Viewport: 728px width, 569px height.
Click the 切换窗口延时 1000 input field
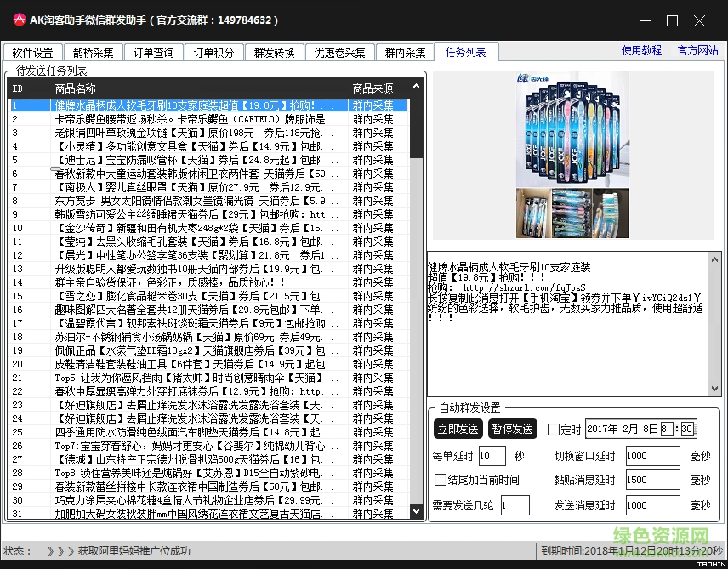click(651, 456)
